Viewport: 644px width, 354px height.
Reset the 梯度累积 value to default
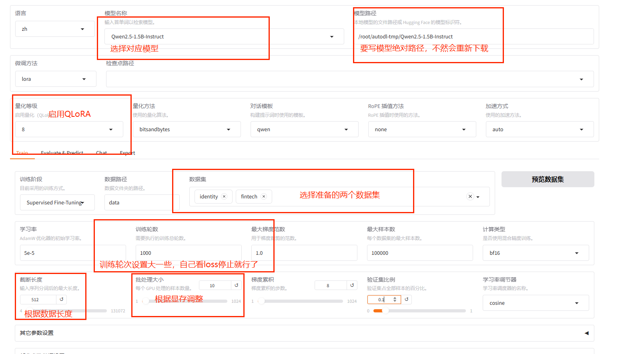click(352, 285)
